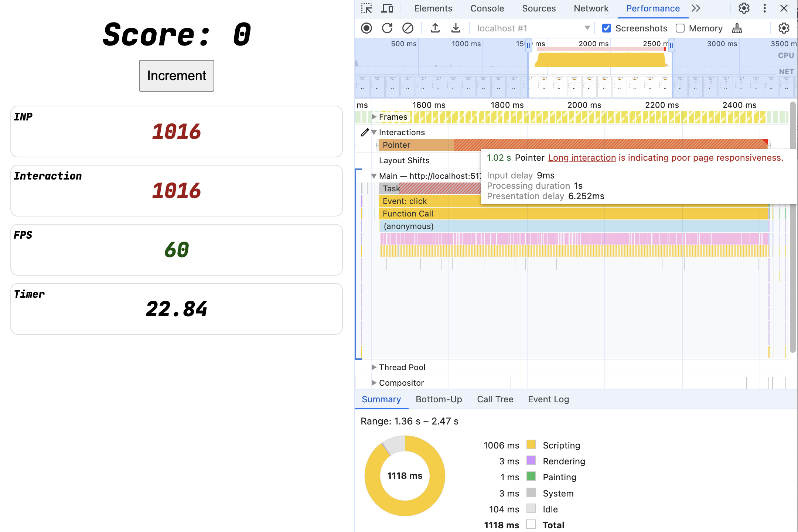Click the clear recording icon
Viewport: 798px width, 532px height.
[x=408, y=28]
